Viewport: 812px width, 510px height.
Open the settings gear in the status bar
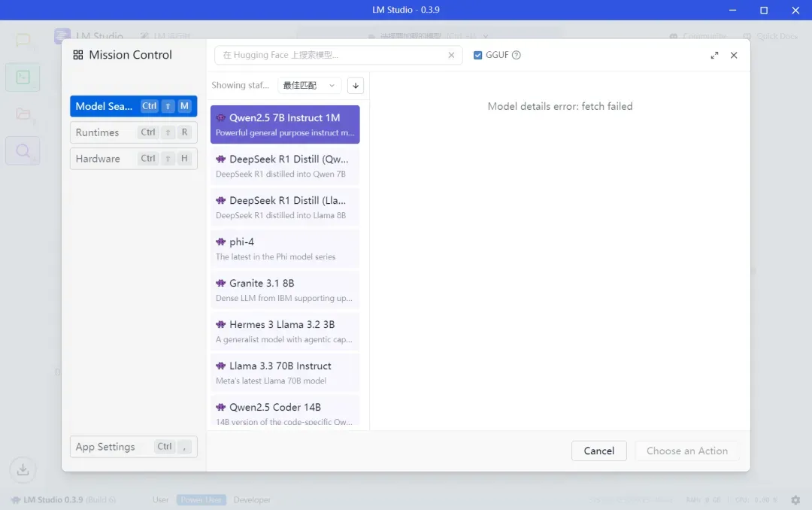(795, 499)
